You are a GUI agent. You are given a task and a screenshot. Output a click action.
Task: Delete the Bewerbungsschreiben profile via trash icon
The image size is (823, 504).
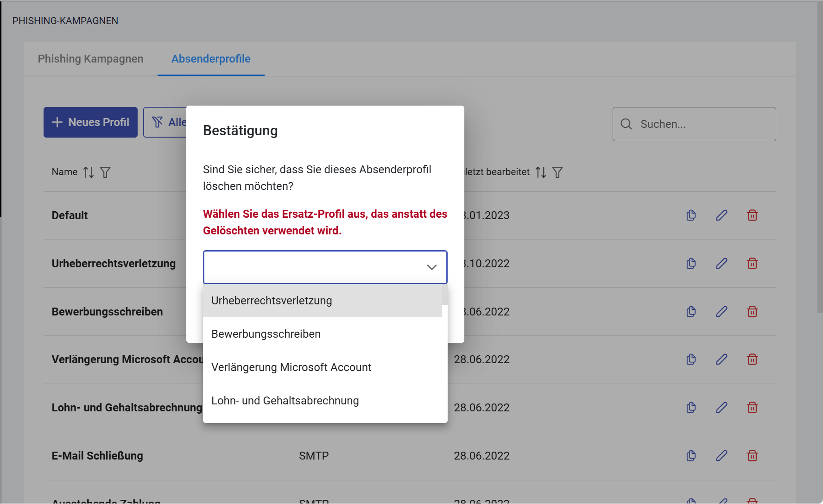click(752, 312)
